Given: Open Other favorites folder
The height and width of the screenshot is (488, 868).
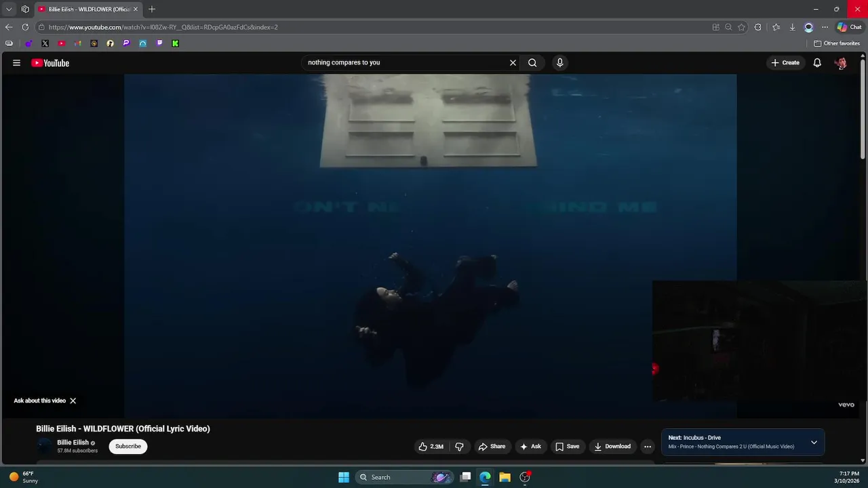Looking at the screenshot, I should (x=837, y=43).
